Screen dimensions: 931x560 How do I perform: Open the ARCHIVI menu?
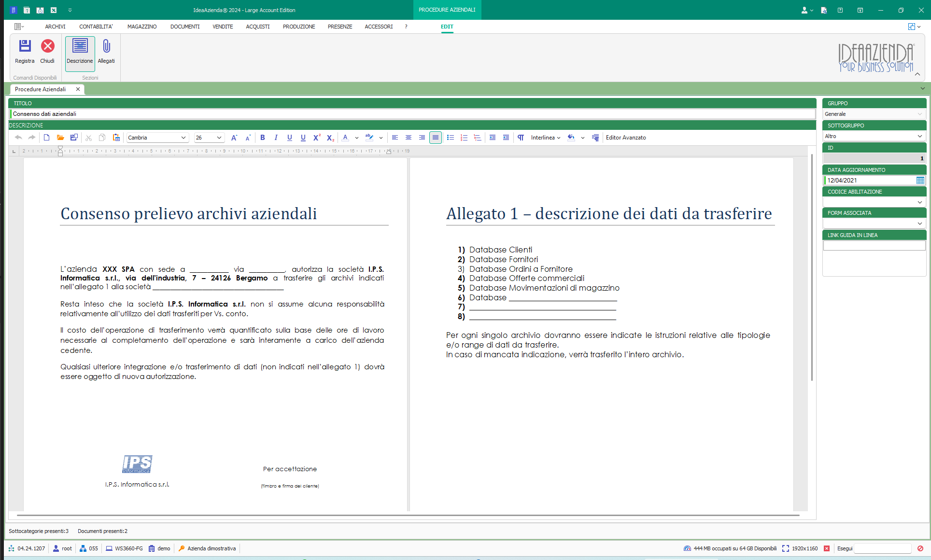click(55, 27)
